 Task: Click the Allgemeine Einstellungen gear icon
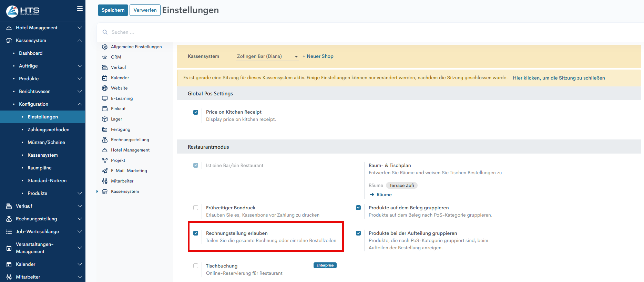[105, 47]
